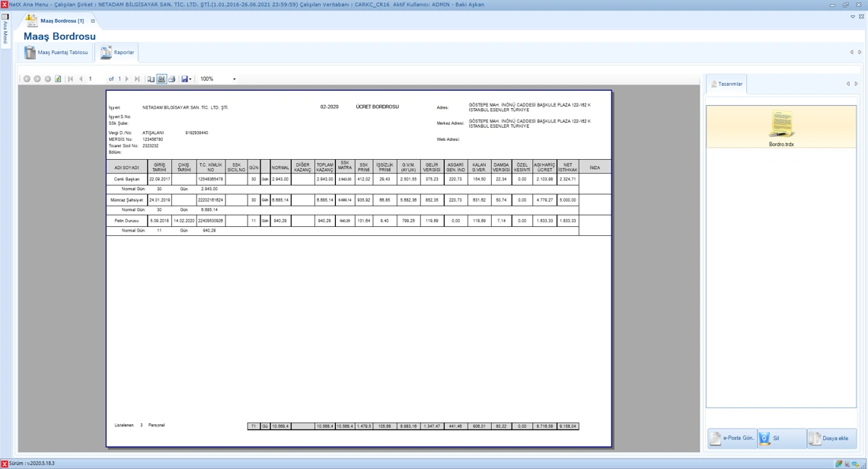Go to last page of report
Viewport: 868px width, 469px height.
[x=137, y=79]
